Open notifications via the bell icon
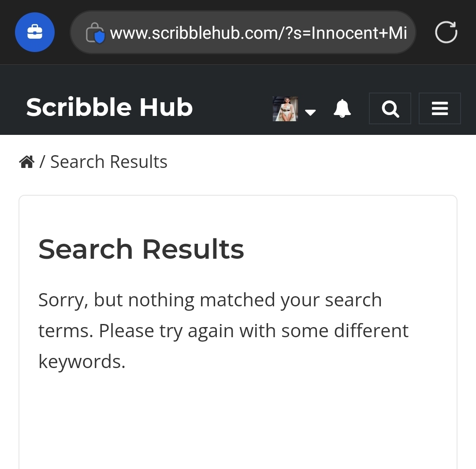 pos(342,108)
